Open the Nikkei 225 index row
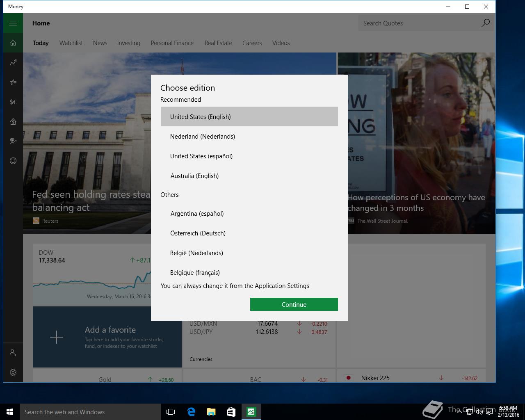 (x=411, y=378)
